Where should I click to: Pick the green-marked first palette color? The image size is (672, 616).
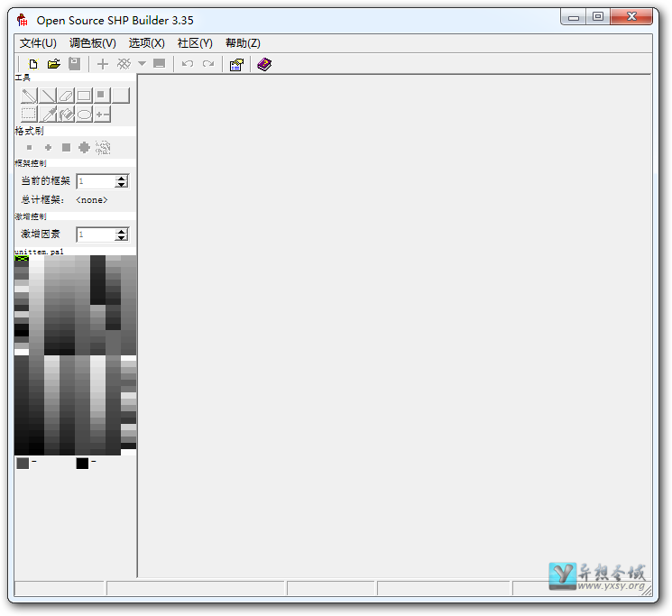click(22, 260)
